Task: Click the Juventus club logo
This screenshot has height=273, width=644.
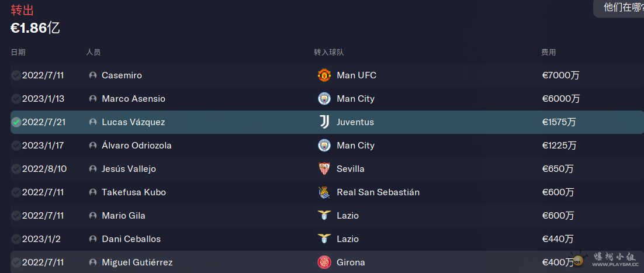Action: [324, 122]
